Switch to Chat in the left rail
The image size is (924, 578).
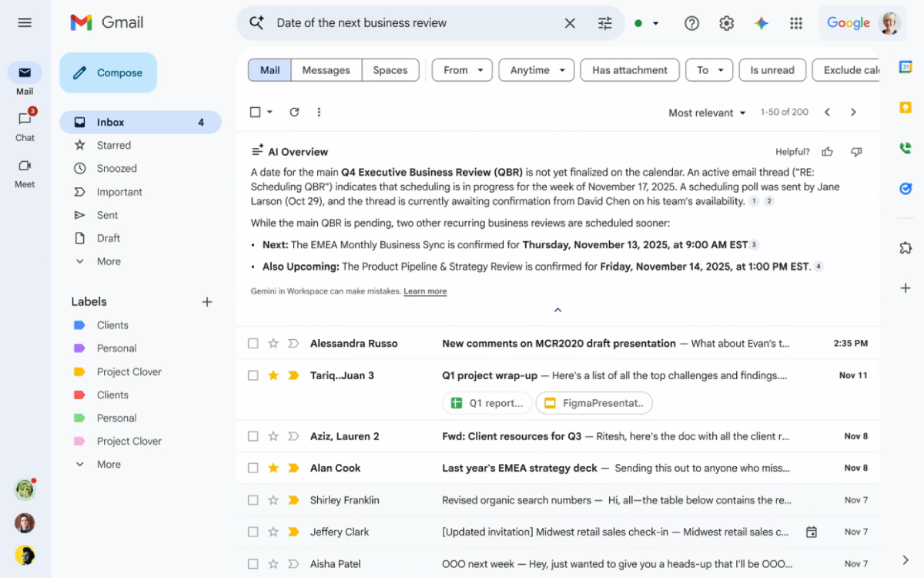(24, 123)
